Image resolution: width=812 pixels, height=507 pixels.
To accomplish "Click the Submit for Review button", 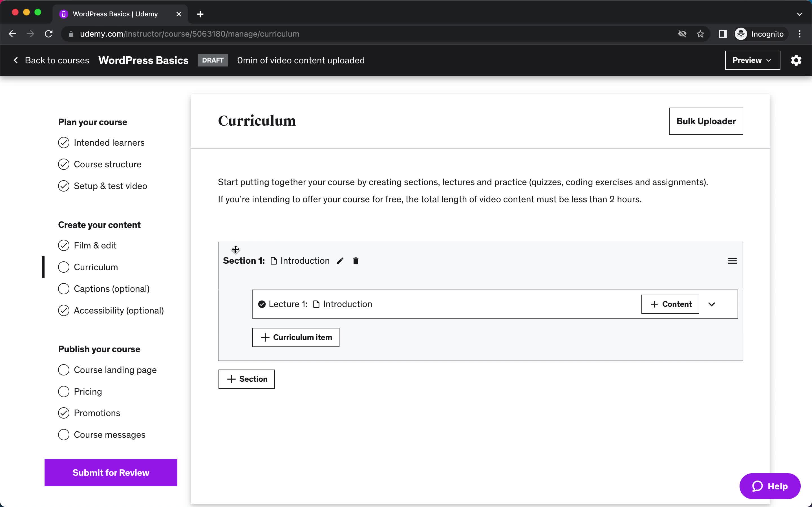I will click(x=111, y=473).
